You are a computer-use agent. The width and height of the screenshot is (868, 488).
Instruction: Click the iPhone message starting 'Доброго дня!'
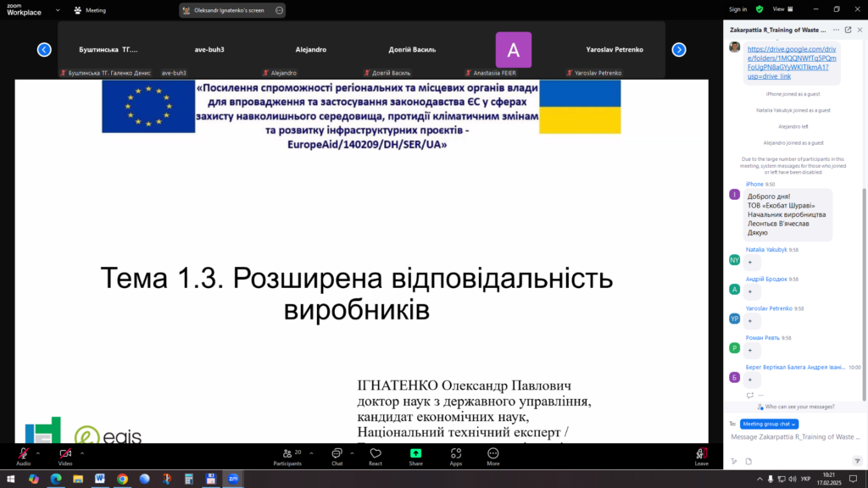coord(787,214)
